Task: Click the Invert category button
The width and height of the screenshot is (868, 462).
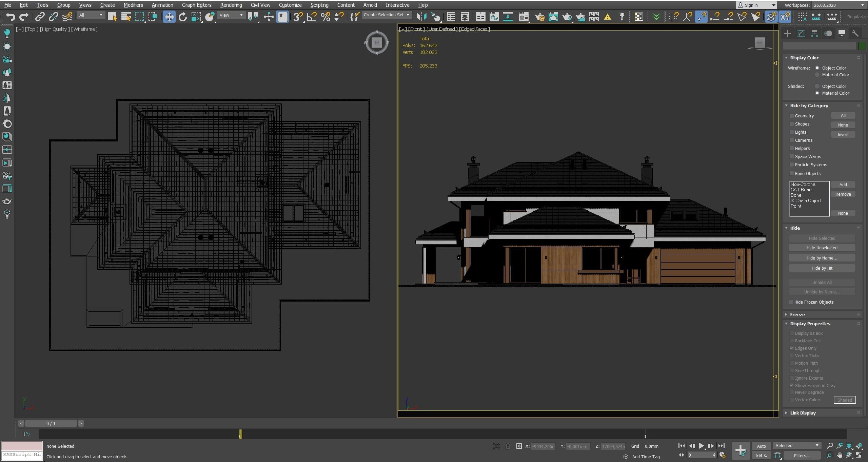Action: point(843,135)
